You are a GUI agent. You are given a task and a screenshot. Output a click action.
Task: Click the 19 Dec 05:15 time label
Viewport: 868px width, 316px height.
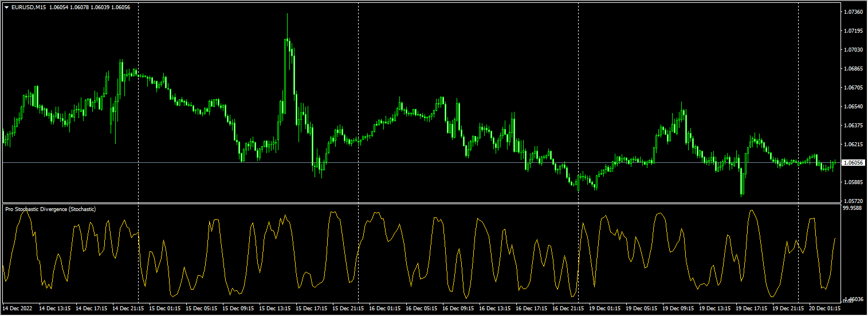coord(642,309)
